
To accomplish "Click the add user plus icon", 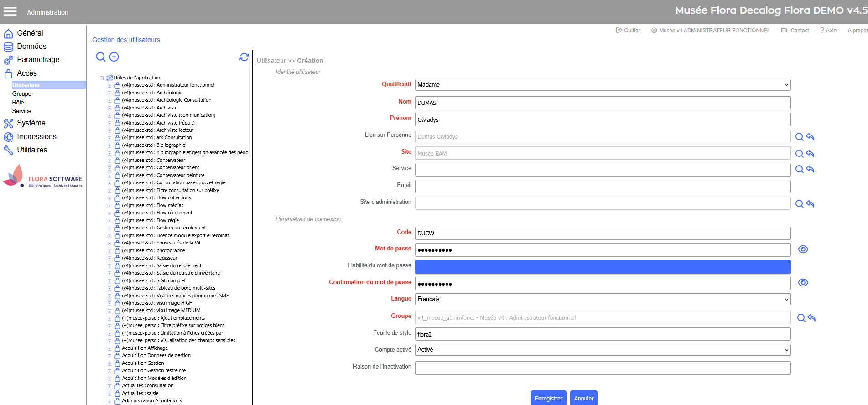I will point(114,57).
